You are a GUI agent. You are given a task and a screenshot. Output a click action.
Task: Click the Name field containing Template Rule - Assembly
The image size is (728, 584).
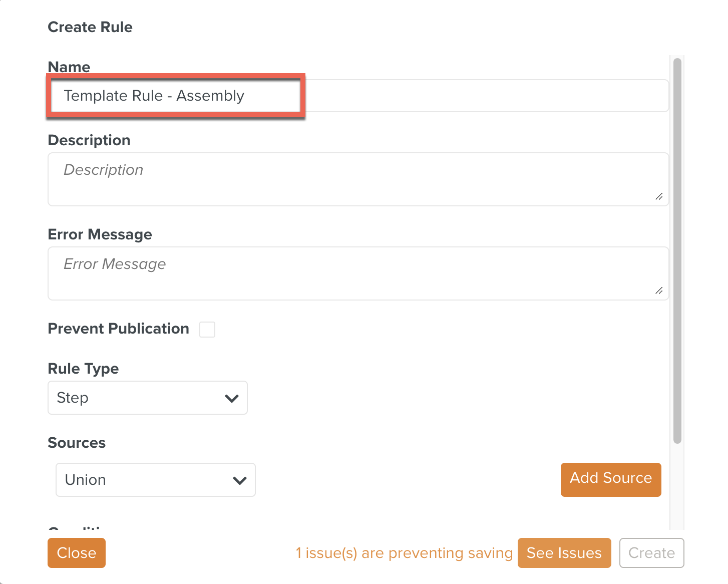point(358,96)
